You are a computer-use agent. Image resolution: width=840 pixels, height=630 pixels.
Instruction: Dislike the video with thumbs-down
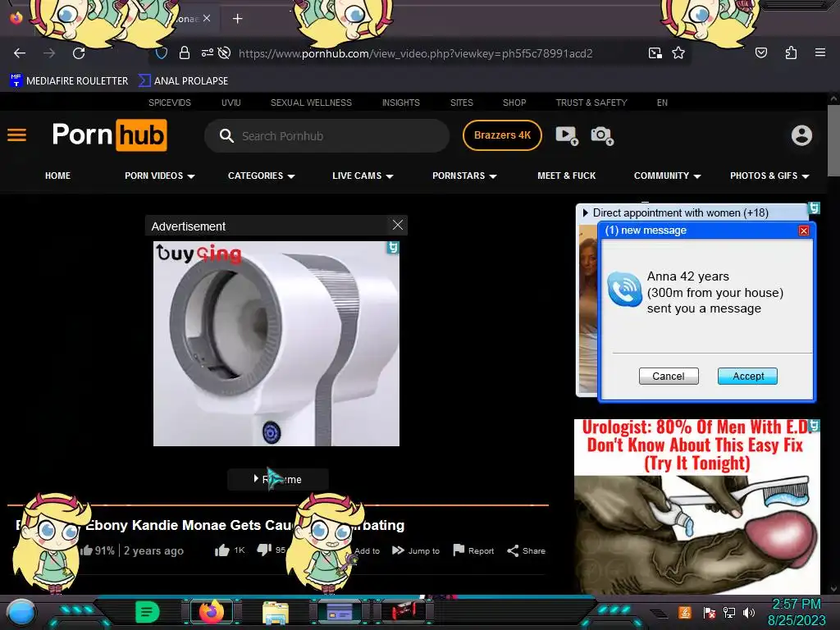pyautogui.click(x=271, y=550)
